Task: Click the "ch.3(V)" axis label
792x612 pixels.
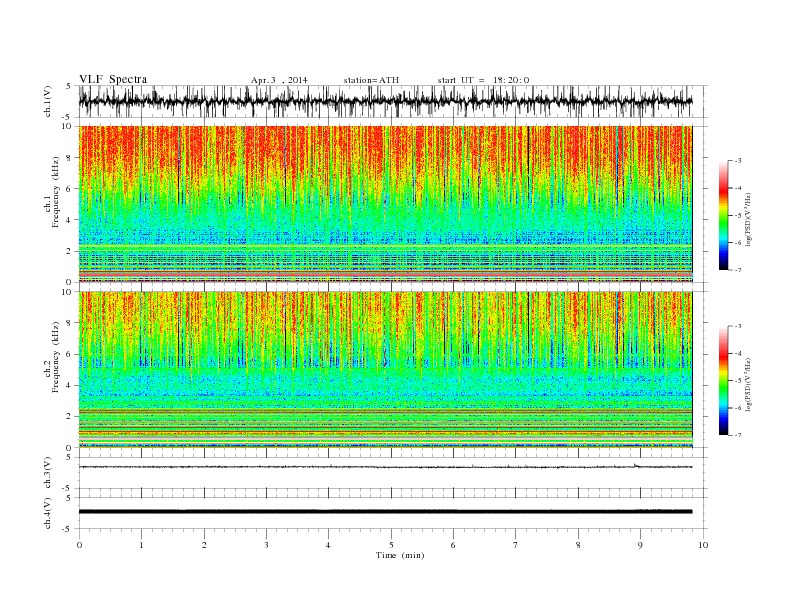Action: tap(48, 473)
